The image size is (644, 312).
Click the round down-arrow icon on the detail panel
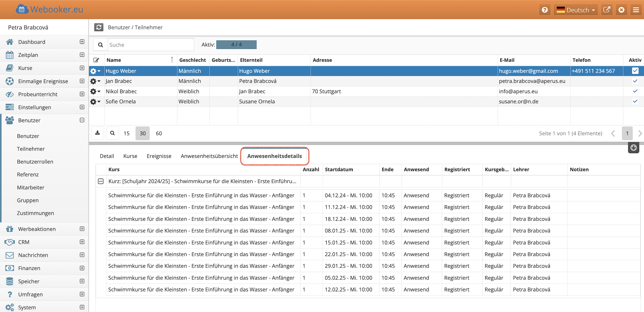tap(633, 148)
